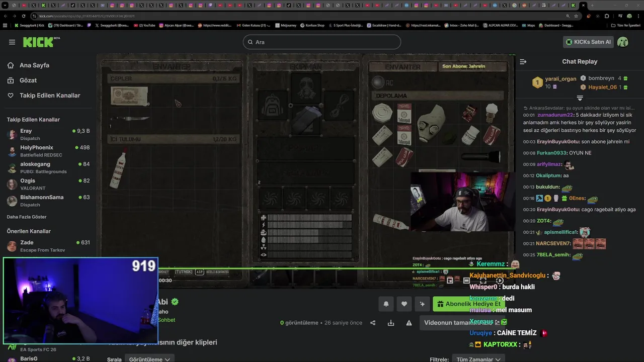The height and width of the screenshot is (362, 644).
Task: Share the clip via share icon
Action: (373, 323)
